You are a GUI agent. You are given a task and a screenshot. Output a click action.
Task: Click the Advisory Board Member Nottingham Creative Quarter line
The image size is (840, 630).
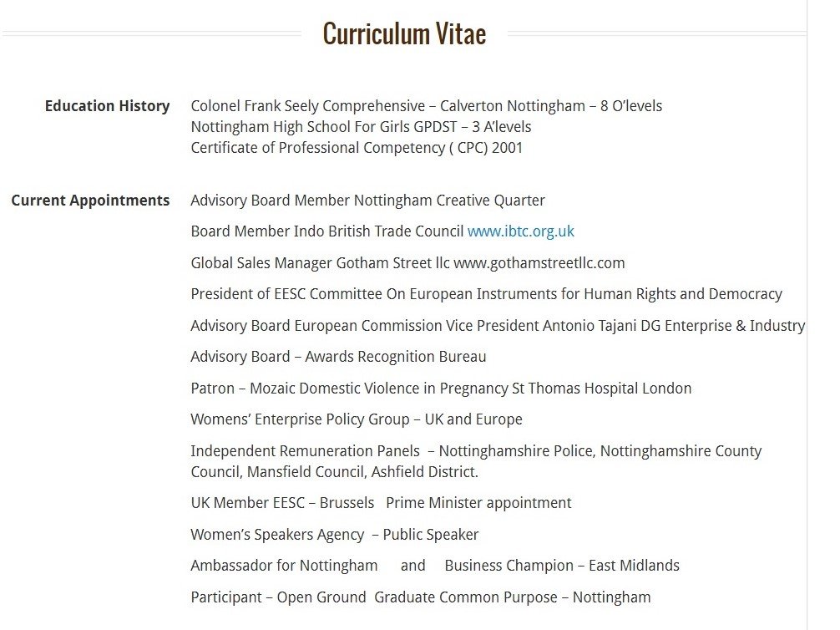tap(367, 201)
